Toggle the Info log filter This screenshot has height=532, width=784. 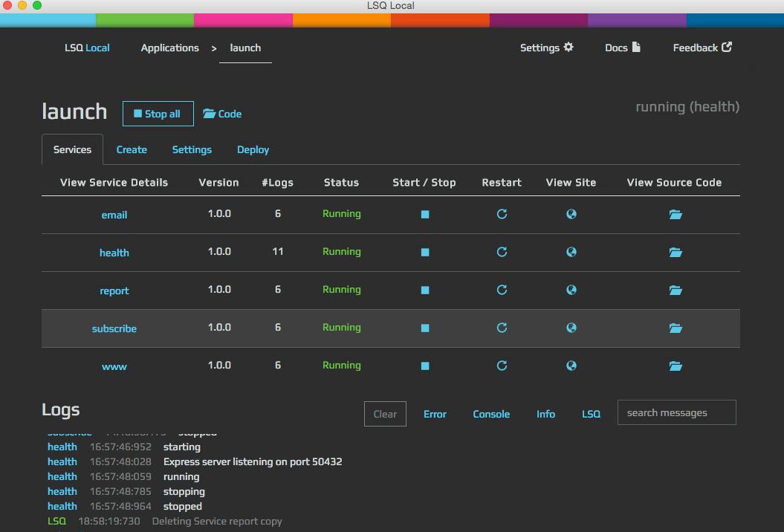pos(545,414)
